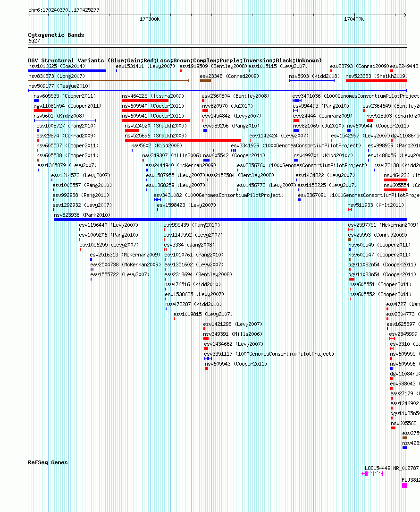This screenshot has height=512, width=420.
Task: Select the red nsv605541 loss bar
Action: point(156,120)
